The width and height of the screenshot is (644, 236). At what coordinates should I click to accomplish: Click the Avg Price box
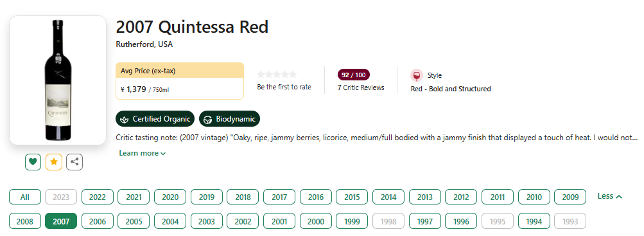coord(180,81)
